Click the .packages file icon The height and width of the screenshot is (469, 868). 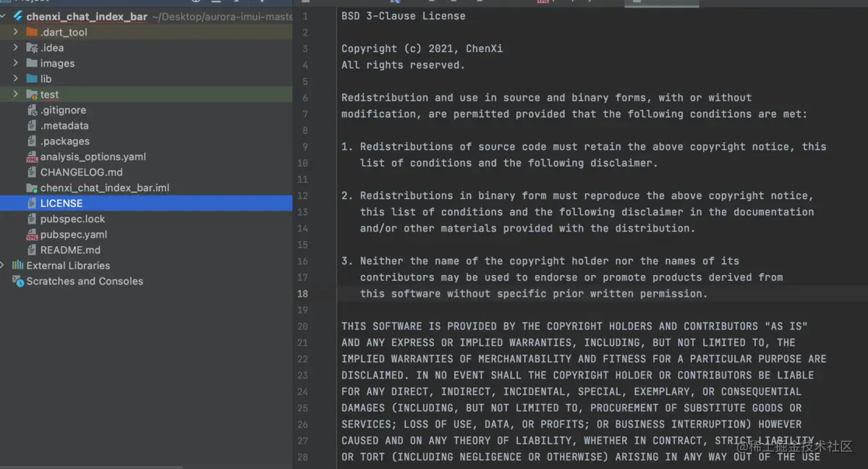tap(32, 141)
